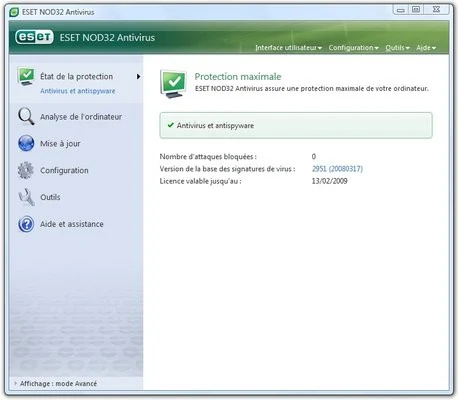Open Outils in the sidebar
The image size is (458, 400).
pyautogui.click(x=50, y=197)
